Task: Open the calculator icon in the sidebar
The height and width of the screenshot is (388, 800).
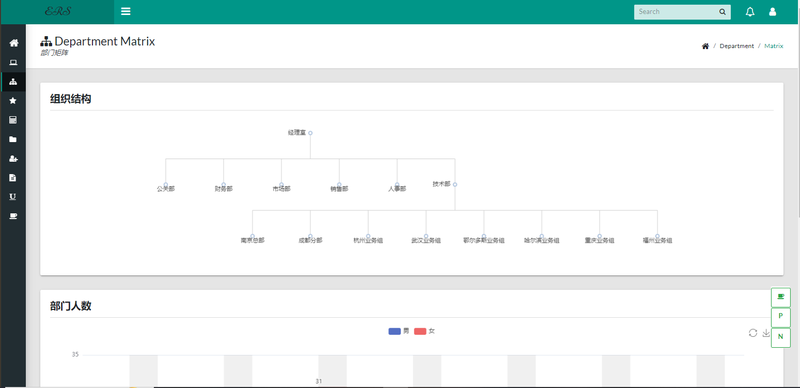Action: pyautogui.click(x=13, y=120)
